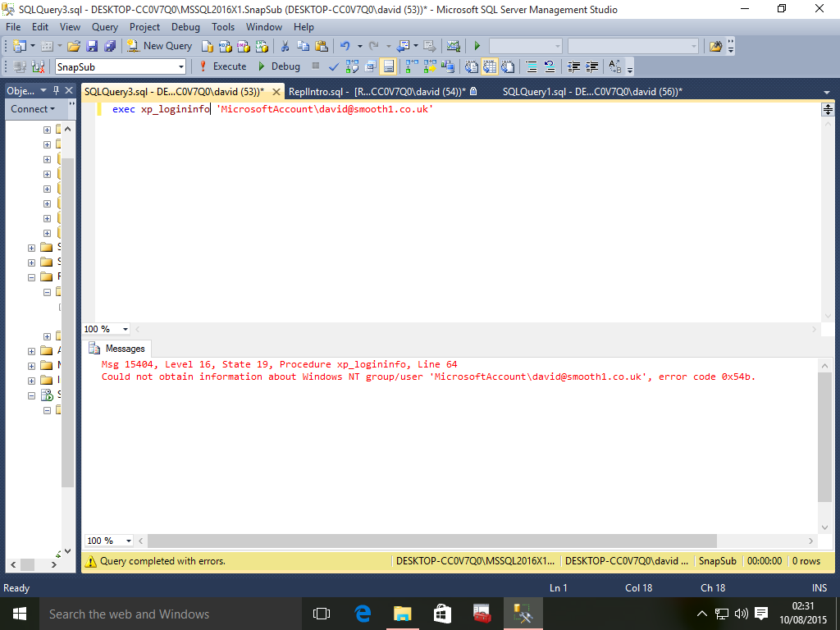Click the Comment out selected lines icon
The width and height of the screenshot is (840, 630).
pyautogui.click(x=531, y=66)
